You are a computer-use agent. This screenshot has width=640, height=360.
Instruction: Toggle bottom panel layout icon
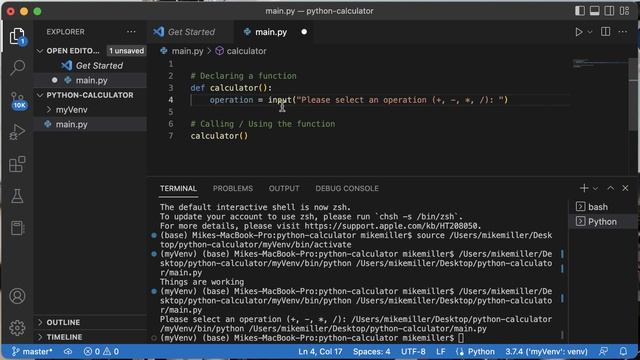[x=595, y=11]
